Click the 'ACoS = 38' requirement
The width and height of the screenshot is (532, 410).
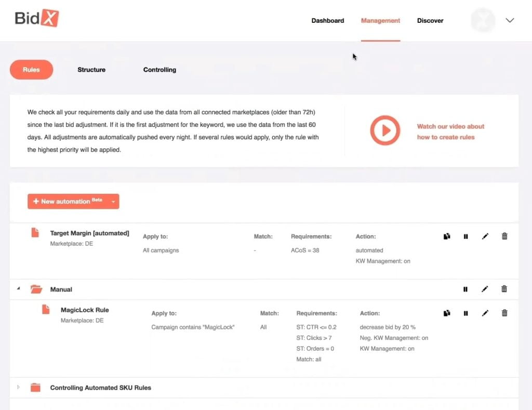coord(304,250)
